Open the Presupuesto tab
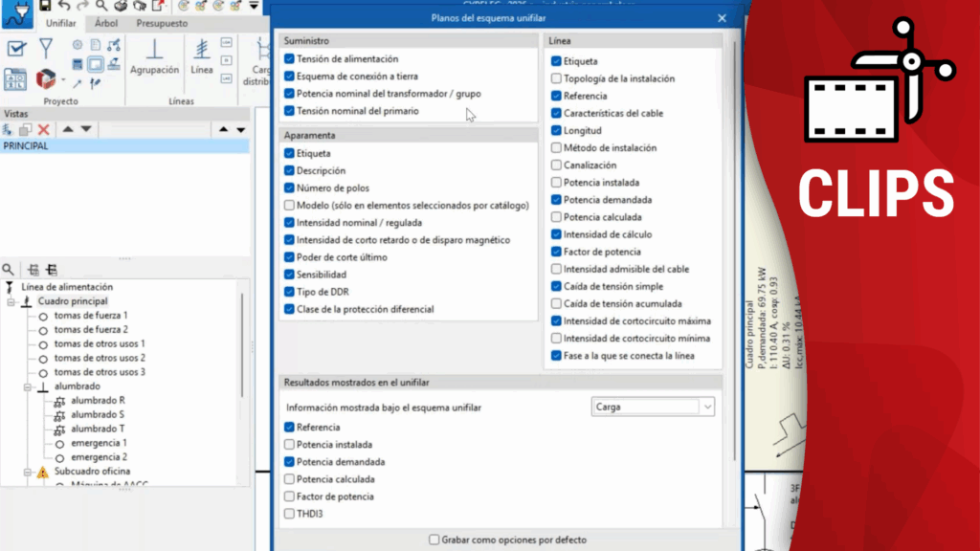 click(162, 23)
